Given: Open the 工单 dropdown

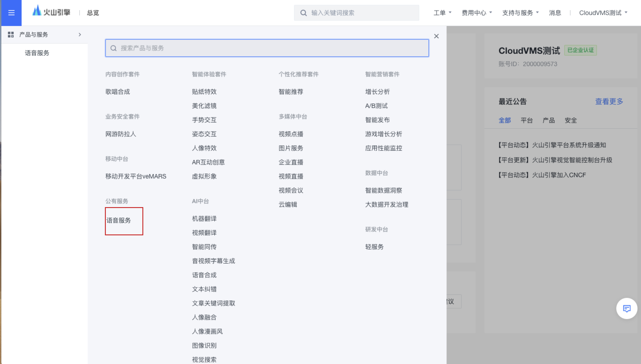Looking at the screenshot, I should pyautogui.click(x=442, y=13).
